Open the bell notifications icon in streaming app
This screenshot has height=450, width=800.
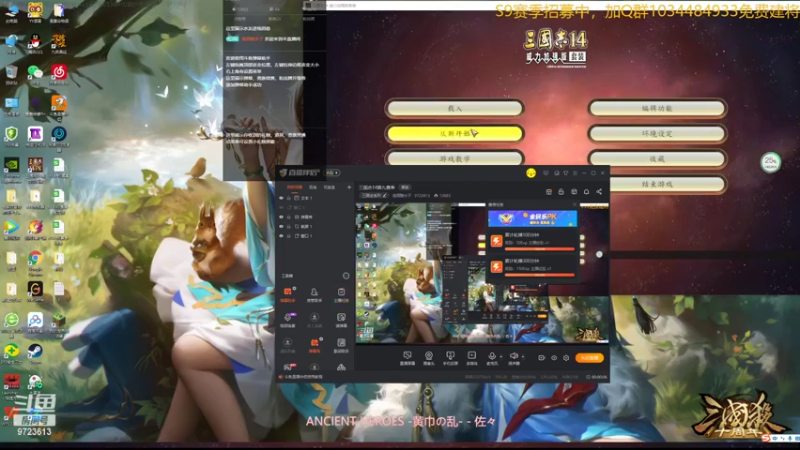586,191
